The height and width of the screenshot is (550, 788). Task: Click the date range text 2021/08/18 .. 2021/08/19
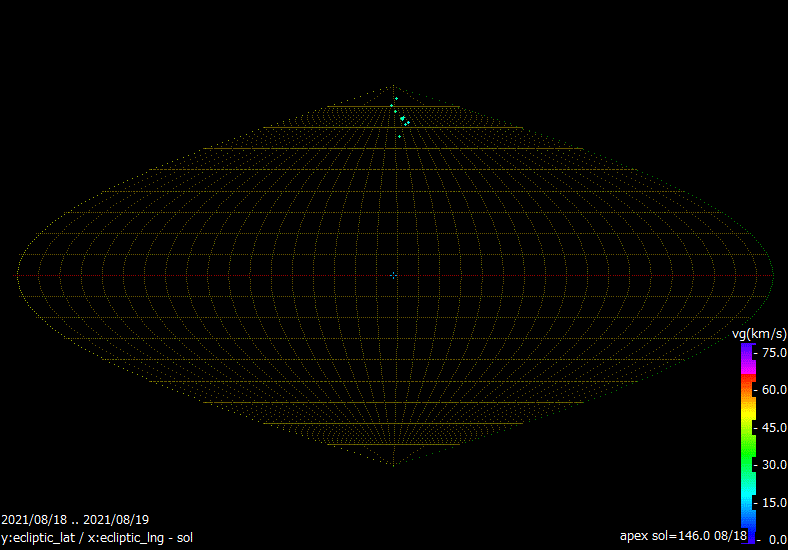click(x=75, y=519)
